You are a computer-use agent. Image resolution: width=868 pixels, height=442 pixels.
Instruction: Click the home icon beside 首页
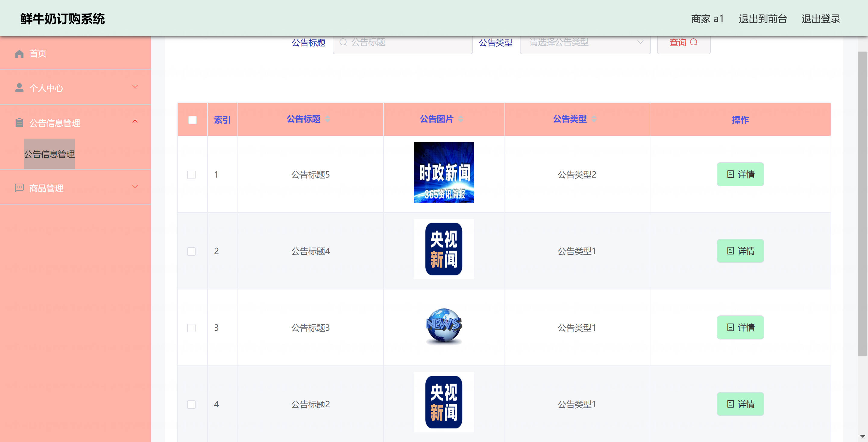click(x=19, y=54)
